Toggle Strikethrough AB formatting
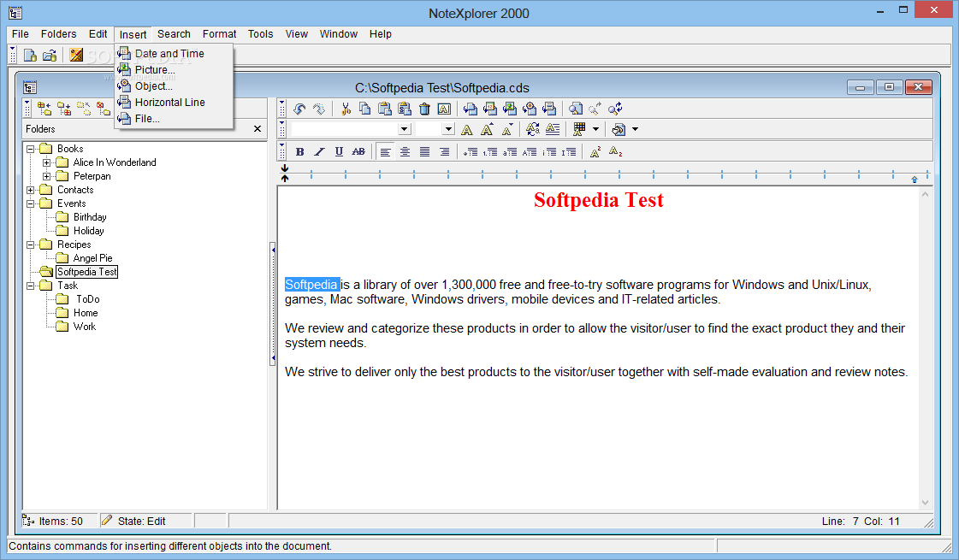The height and width of the screenshot is (560, 959). pyautogui.click(x=358, y=151)
